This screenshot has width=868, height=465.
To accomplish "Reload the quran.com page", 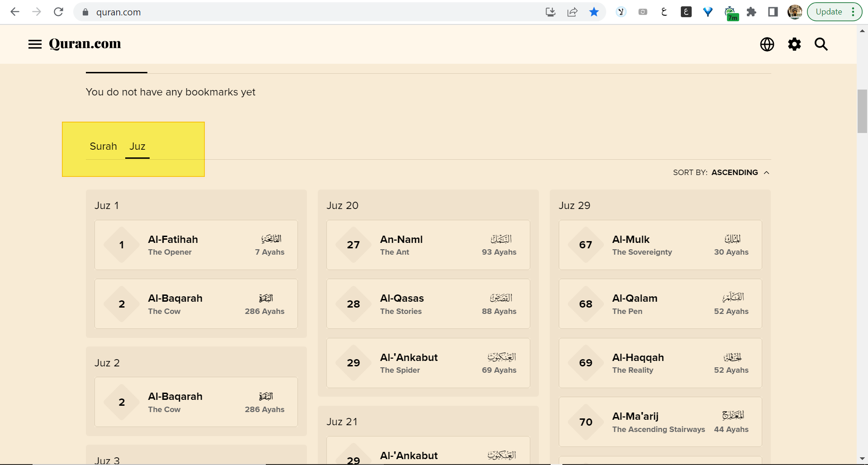I will [58, 12].
